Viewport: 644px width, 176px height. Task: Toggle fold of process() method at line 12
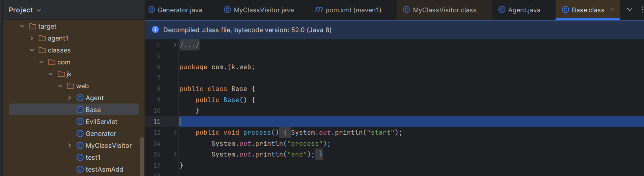tap(175, 133)
